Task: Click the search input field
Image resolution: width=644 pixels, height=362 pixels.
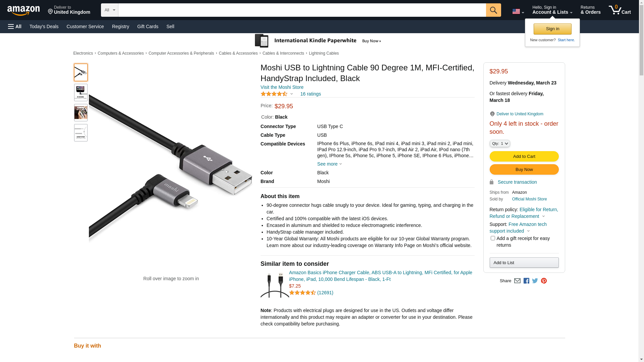Action: pos(302,10)
